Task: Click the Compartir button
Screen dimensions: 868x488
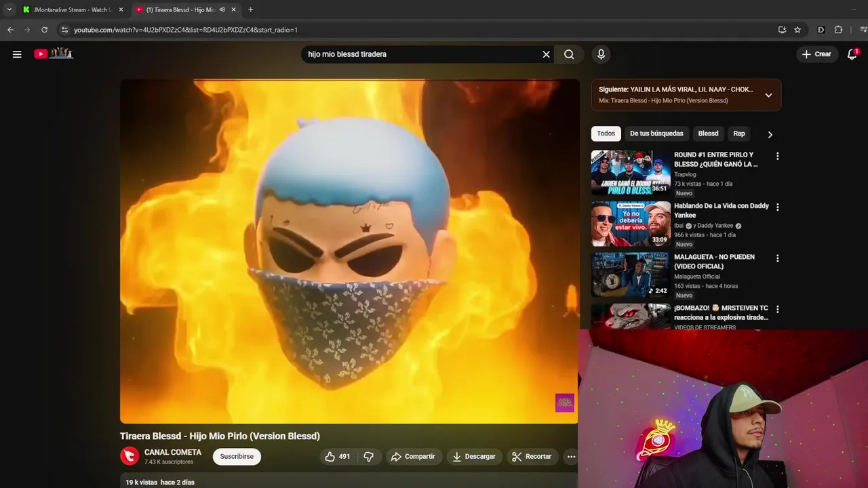Action: 413,457
